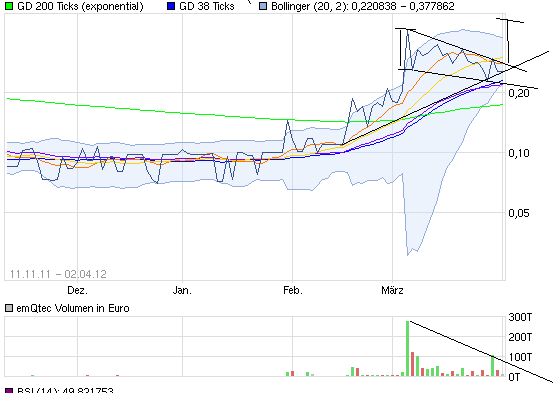
Task: Click the green GD 200 Ticks legend swatch
Action: (9, 6)
